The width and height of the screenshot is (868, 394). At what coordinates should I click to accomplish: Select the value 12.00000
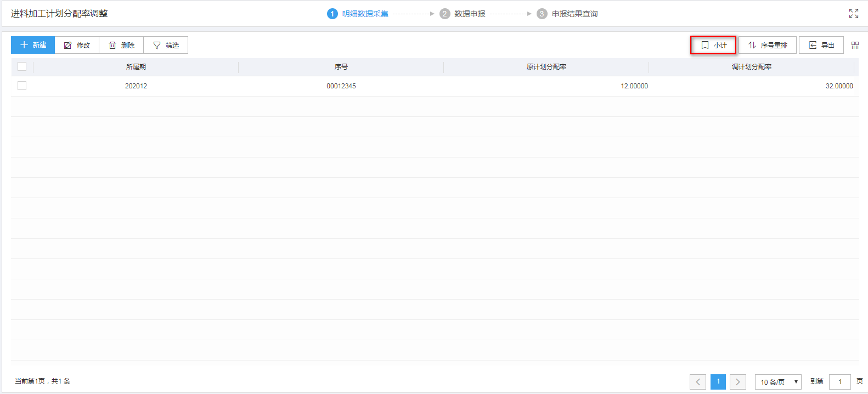[x=634, y=86]
